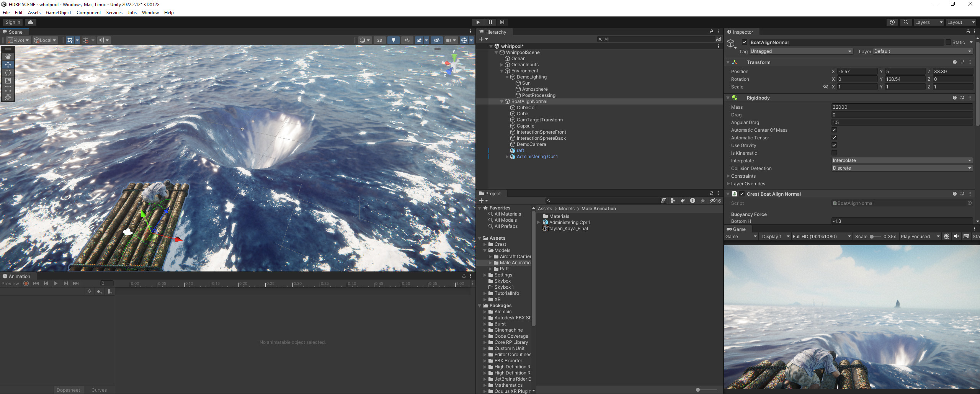Adjust the Game view Scale slider
The image size is (980, 394).
pyautogui.click(x=872, y=236)
